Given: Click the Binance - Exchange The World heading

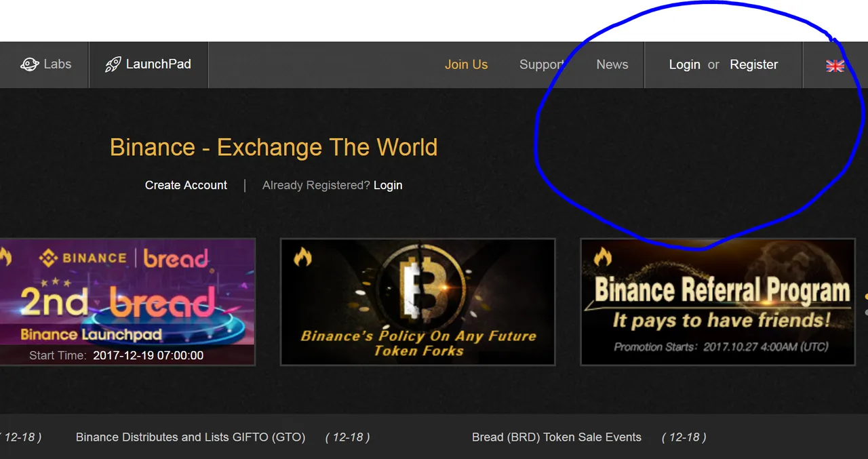Looking at the screenshot, I should [273, 147].
